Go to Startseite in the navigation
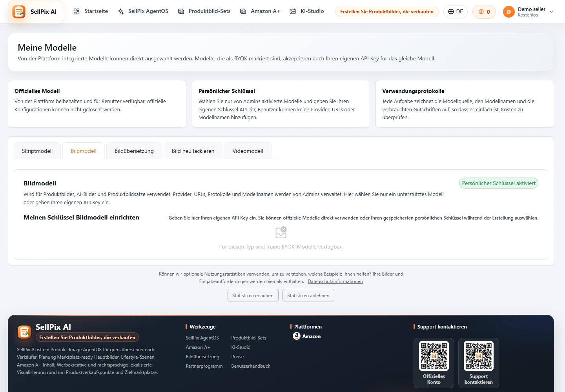The height and width of the screenshot is (392, 565). tap(91, 11)
